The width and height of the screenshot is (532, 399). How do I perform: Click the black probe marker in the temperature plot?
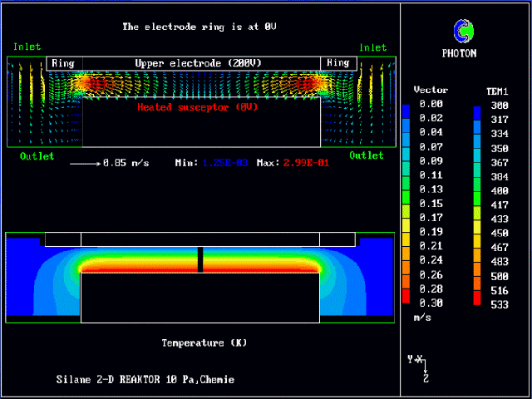point(199,259)
